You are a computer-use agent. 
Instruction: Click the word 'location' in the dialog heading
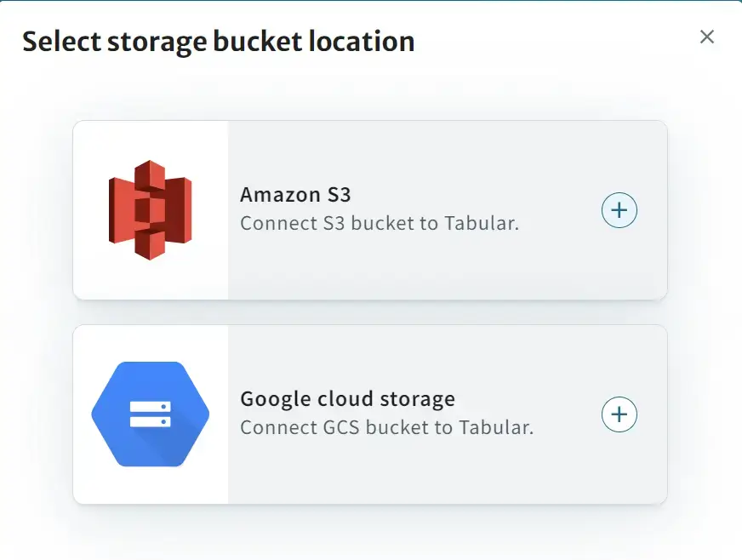362,42
